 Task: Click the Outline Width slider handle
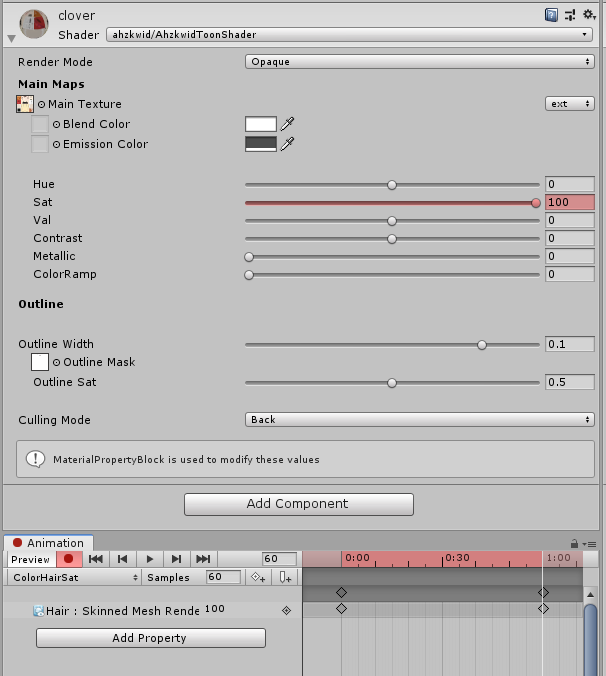(x=482, y=345)
